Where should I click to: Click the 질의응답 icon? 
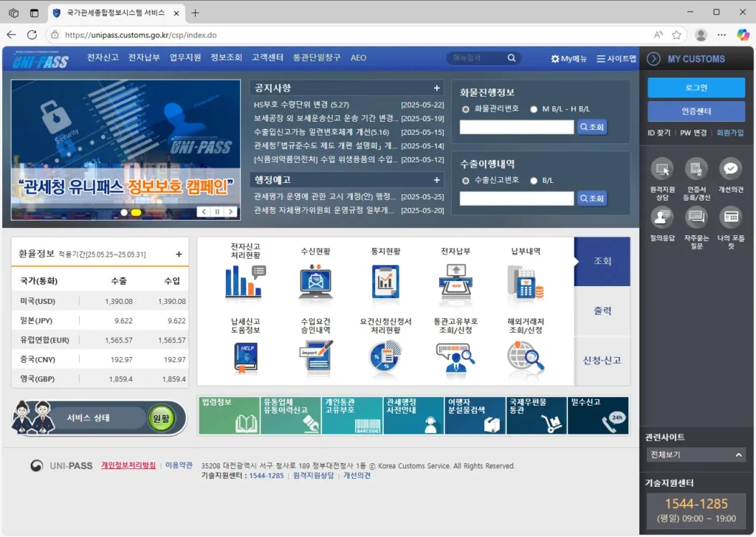tap(662, 217)
